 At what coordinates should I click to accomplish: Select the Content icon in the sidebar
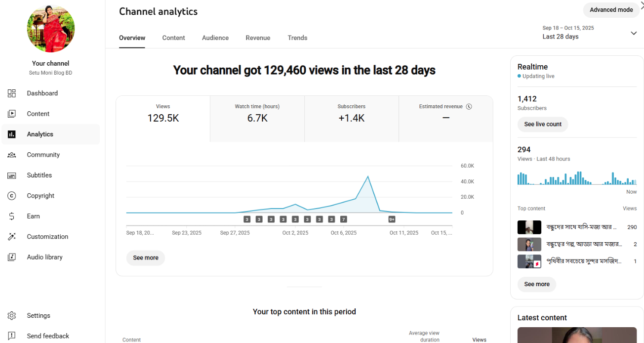(x=11, y=113)
